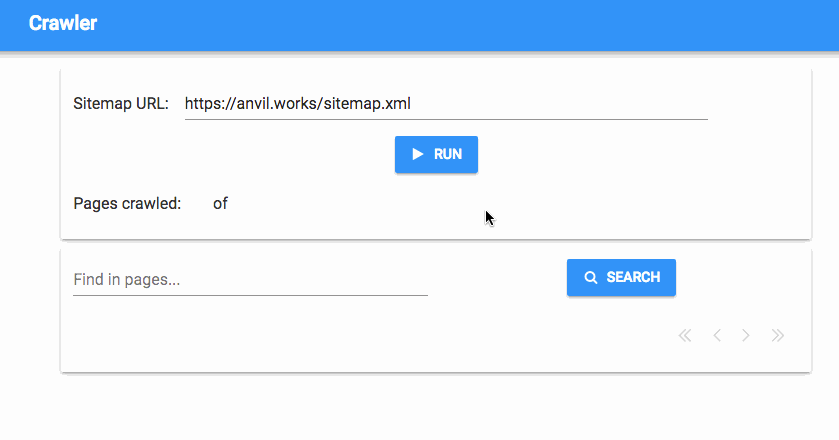Jump to last page of results
839x440 pixels.
tap(777, 336)
